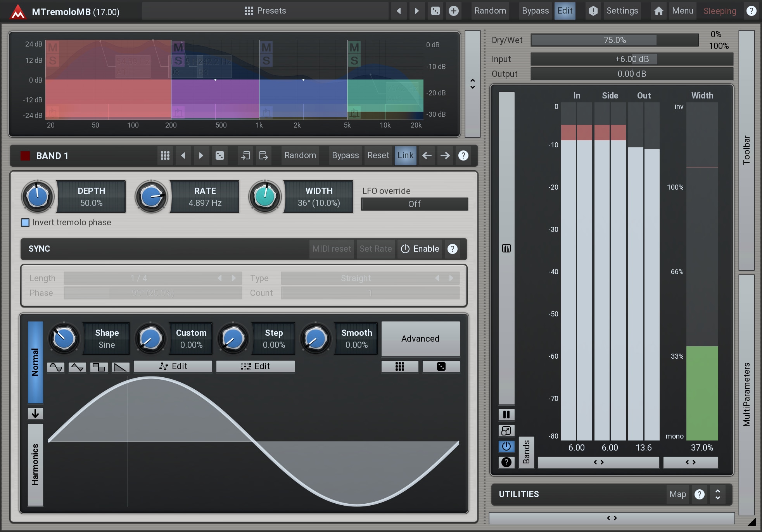Open band 1 presets grid icon
762x532 pixels.
[165, 155]
